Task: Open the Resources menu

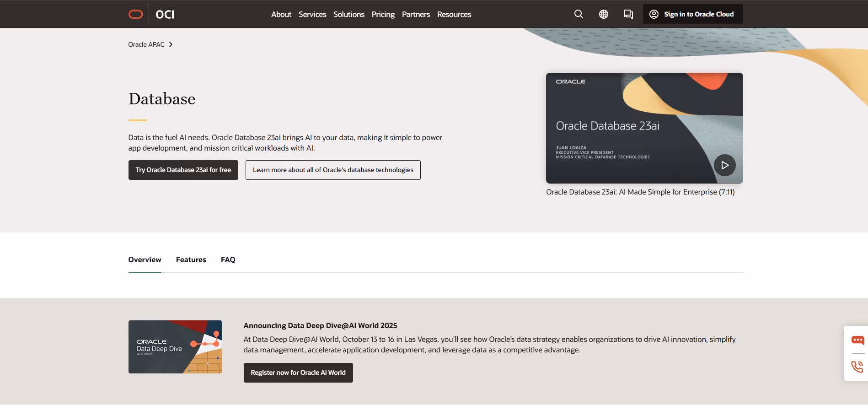Action: 454,14
